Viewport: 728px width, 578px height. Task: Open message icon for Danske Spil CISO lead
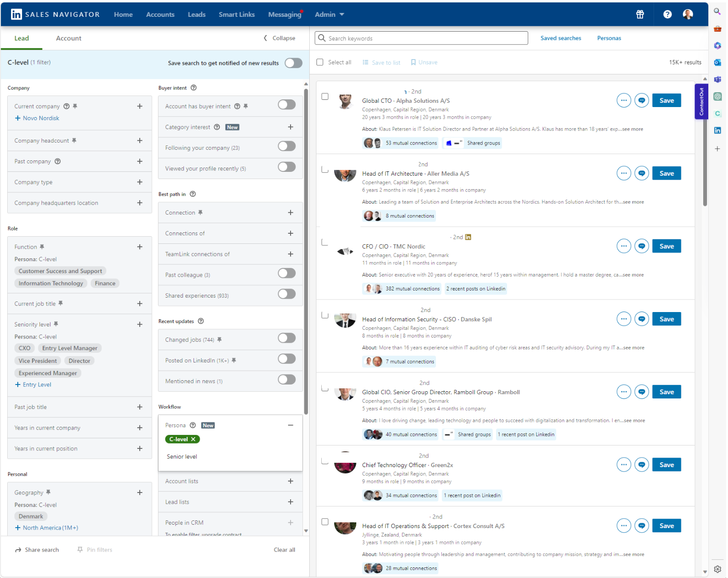(642, 319)
